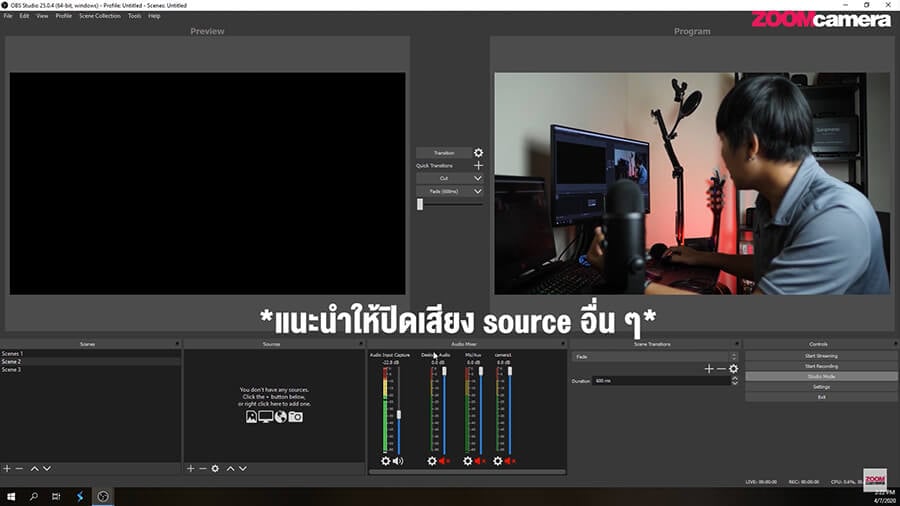900x506 pixels.
Task: Unmute camera1 audio speaker icon
Action: 510,461
